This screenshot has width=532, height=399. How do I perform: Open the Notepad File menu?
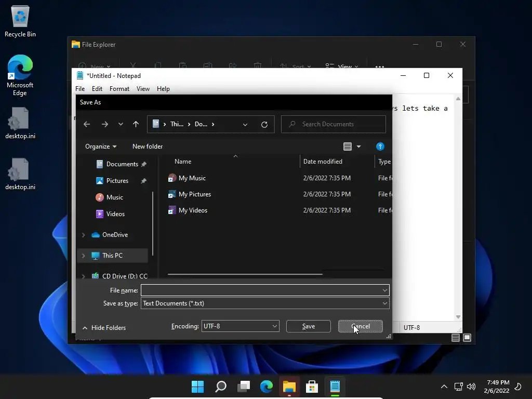[80, 89]
